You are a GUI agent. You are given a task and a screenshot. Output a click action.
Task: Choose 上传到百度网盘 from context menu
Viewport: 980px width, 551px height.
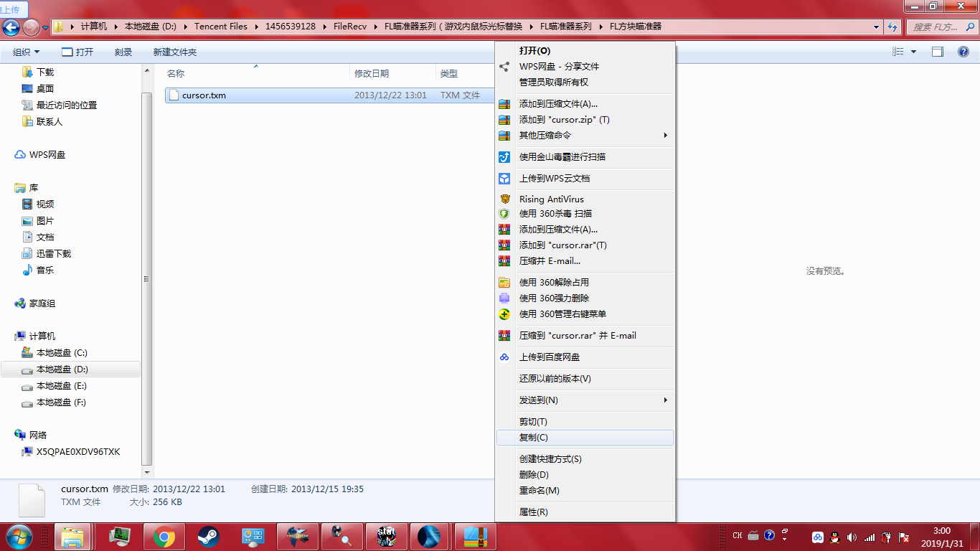(x=585, y=357)
